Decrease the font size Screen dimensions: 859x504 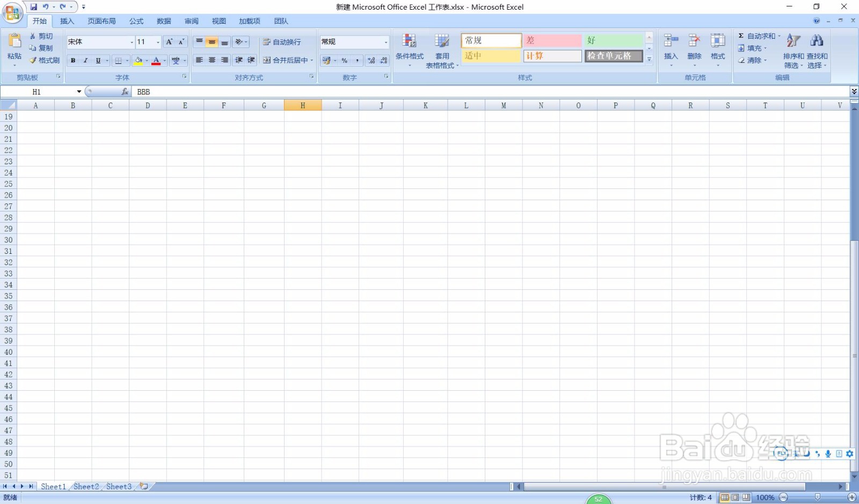coord(181,42)
